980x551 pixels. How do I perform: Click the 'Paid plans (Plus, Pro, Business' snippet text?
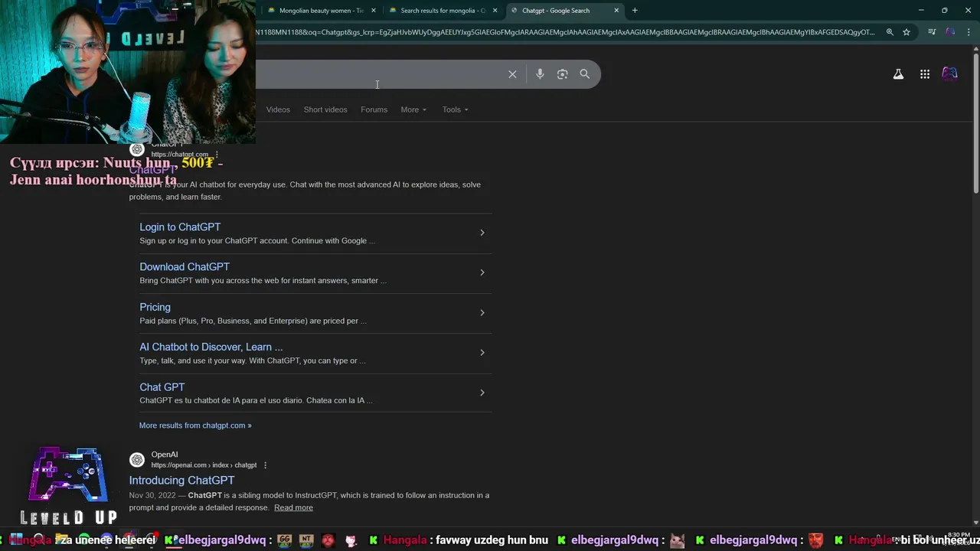pyautogui.click(x=253, y=321)
